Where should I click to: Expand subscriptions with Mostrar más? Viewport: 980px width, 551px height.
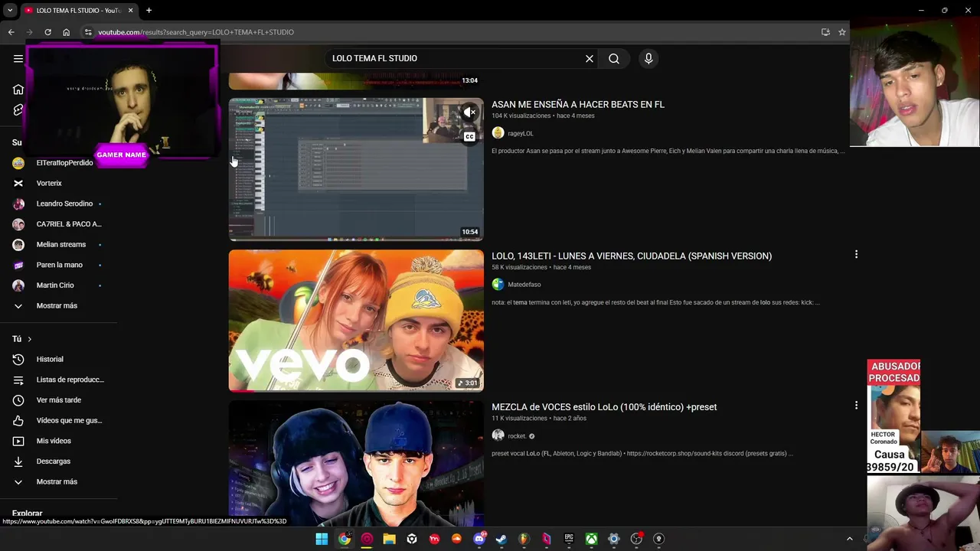57,305
